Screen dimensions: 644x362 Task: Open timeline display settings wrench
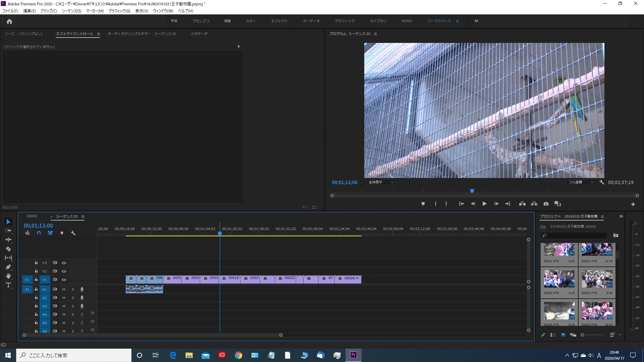click(x=73, y=233)
